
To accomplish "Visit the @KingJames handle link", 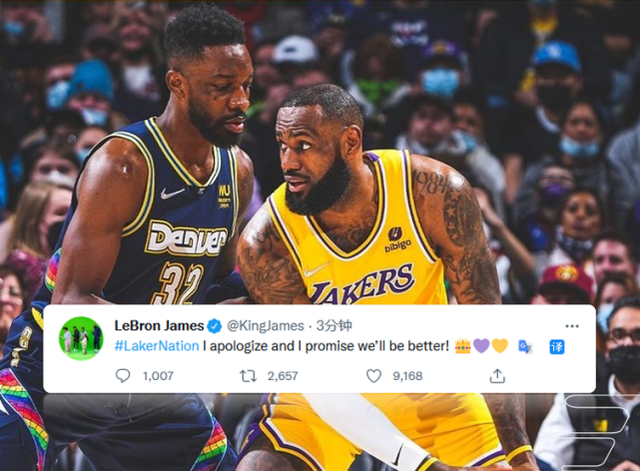I will click(265, 326).
